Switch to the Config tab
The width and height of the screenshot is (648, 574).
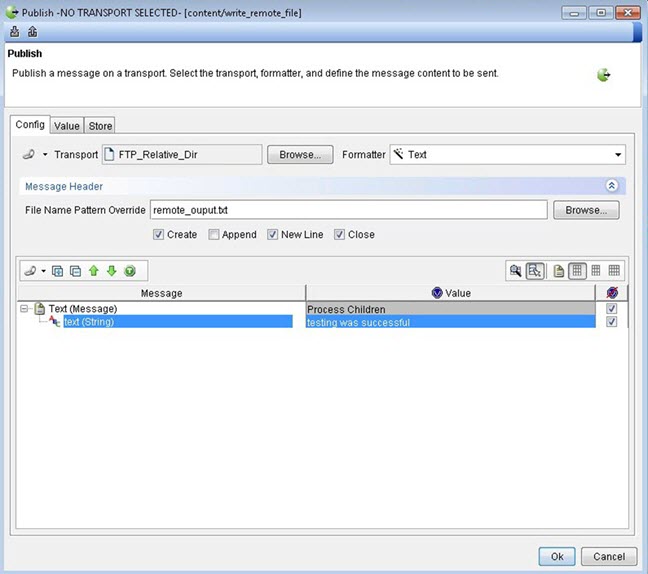[30, 124]
